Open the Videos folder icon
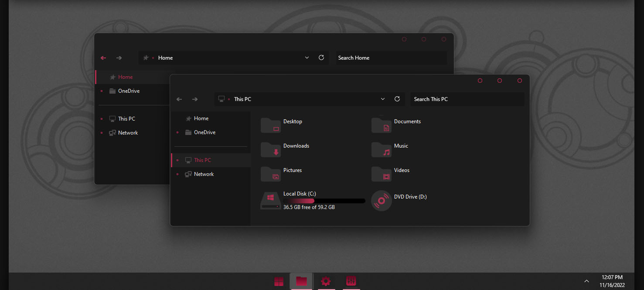The height and width of the screenshot is (290, 644). [x=381, y=174]
